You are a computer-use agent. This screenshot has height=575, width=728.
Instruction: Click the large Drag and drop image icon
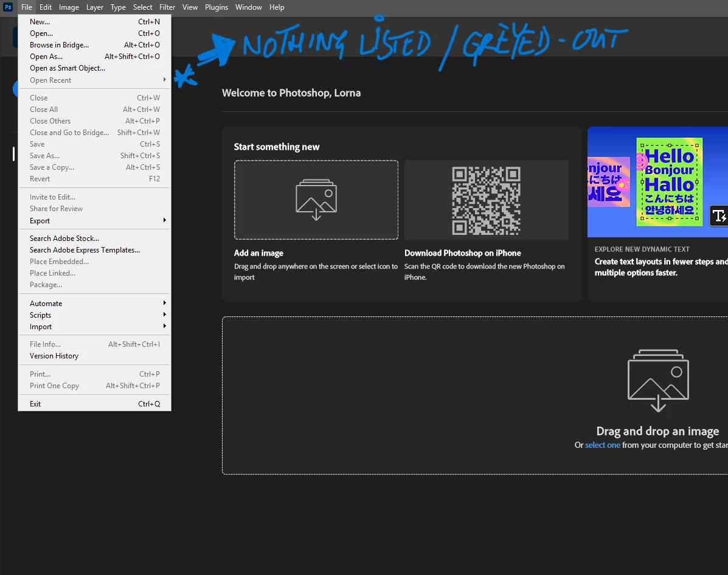(658, 380)
